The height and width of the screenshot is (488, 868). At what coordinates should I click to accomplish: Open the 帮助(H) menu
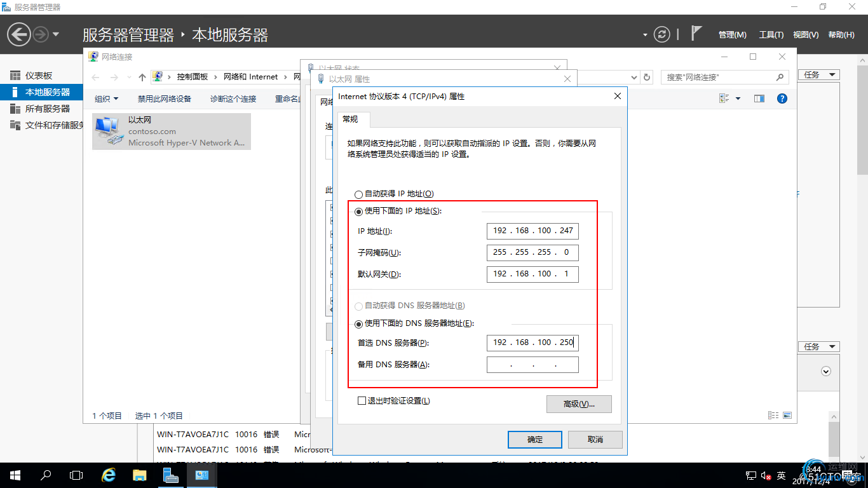(x=841, y=35)
